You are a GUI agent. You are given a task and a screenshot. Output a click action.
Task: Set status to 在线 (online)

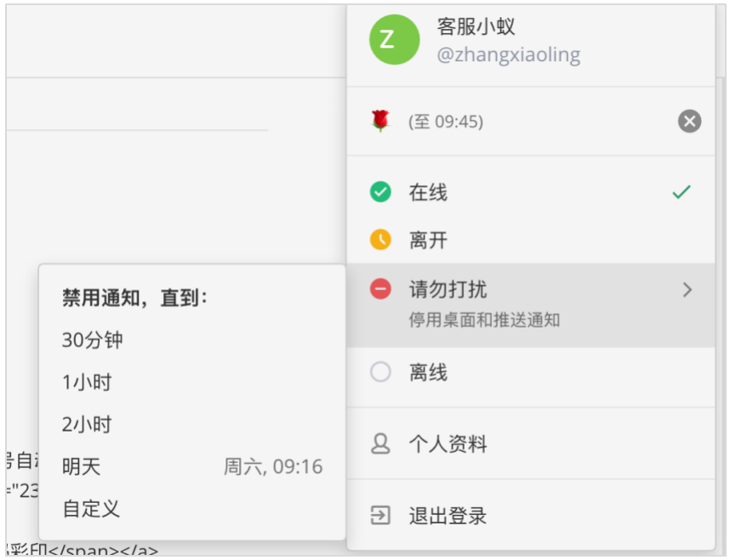(428, 193)
